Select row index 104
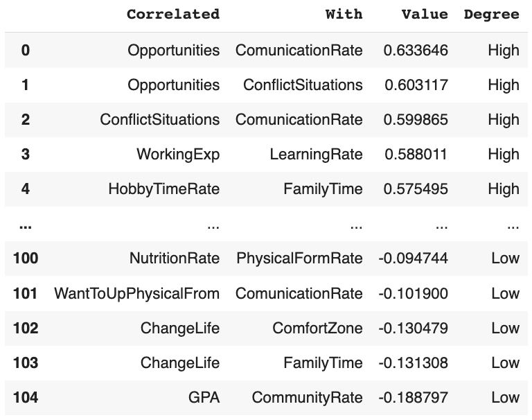Image resolution: width=532 pixels, height=420 pixels. tap(26, 397)
